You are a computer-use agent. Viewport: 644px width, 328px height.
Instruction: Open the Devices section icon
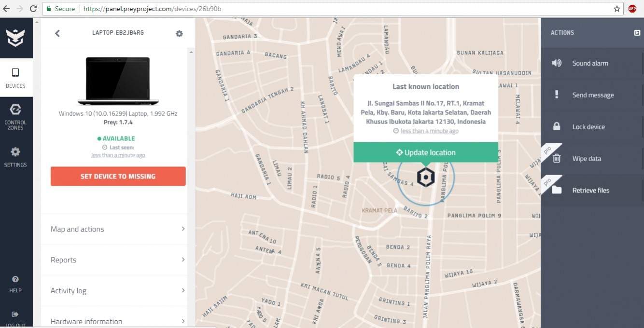coord(15,72)
